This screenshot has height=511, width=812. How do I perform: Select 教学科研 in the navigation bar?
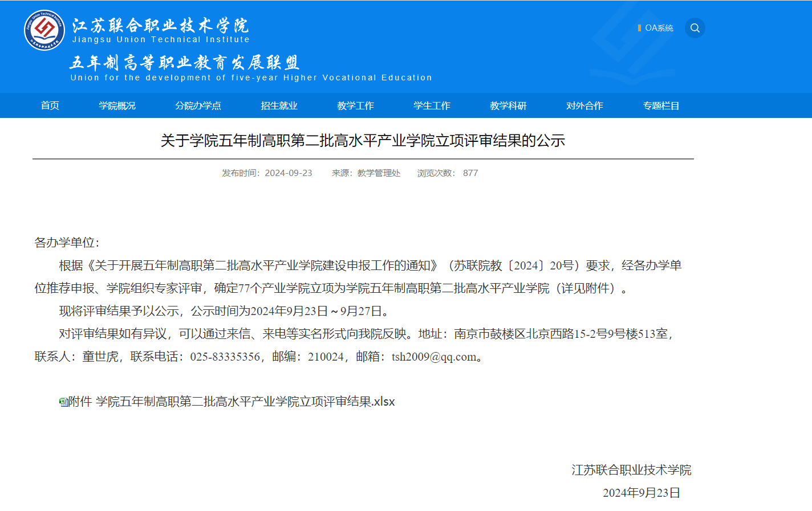tap(508, 105)
